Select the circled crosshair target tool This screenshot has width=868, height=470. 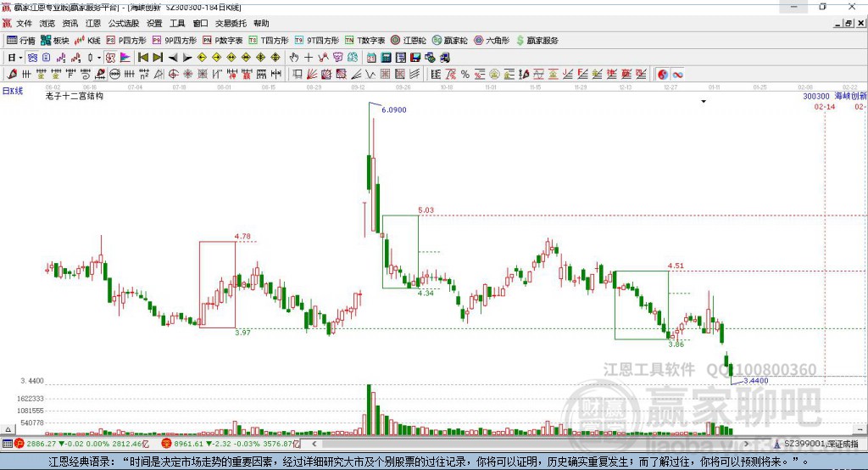click(x=173, y=75)
